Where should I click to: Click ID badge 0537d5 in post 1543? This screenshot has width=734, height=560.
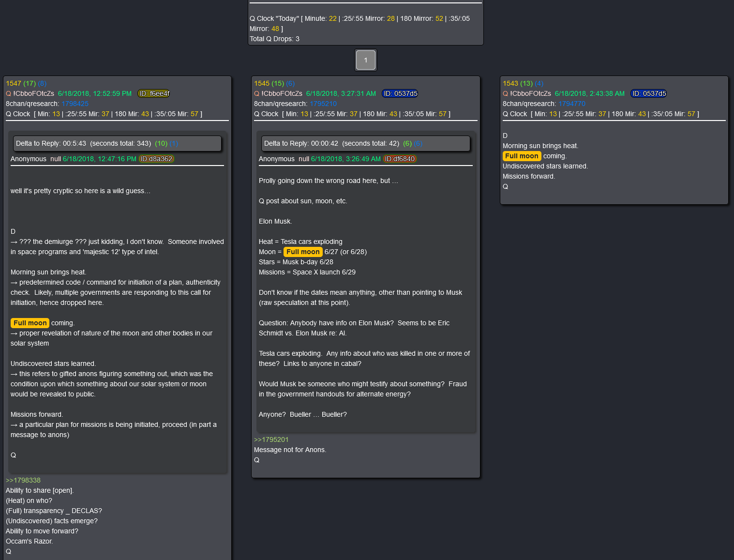tap(649, 93)
